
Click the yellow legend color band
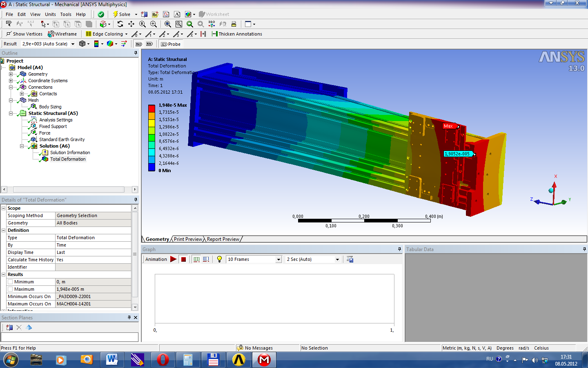coord(151,123)
